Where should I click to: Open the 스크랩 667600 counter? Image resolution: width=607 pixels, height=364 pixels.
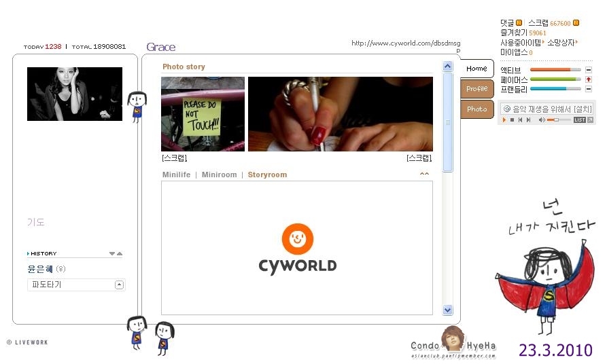(x=549, y=23)
